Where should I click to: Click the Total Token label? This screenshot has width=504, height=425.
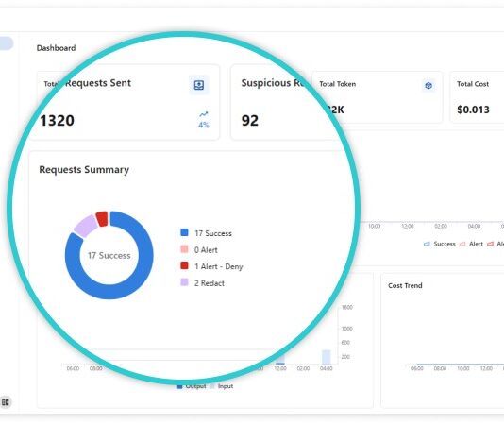click(x=338, y=84)
